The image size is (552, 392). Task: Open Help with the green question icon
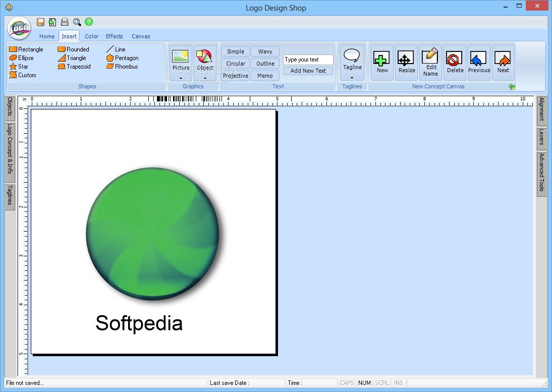coord(89,22)
